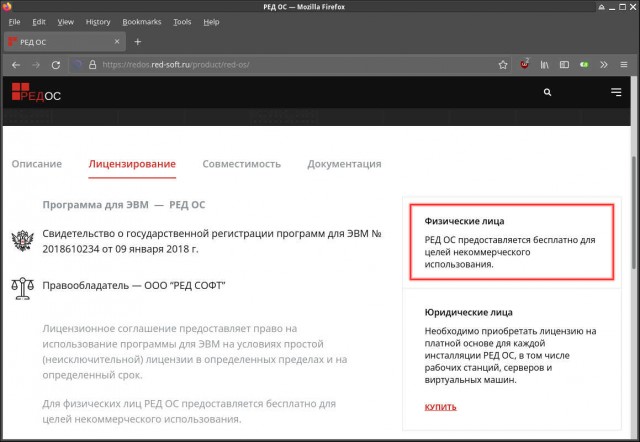Bookmark this page with the star
The image size is (640, 442).
point(503,64)
